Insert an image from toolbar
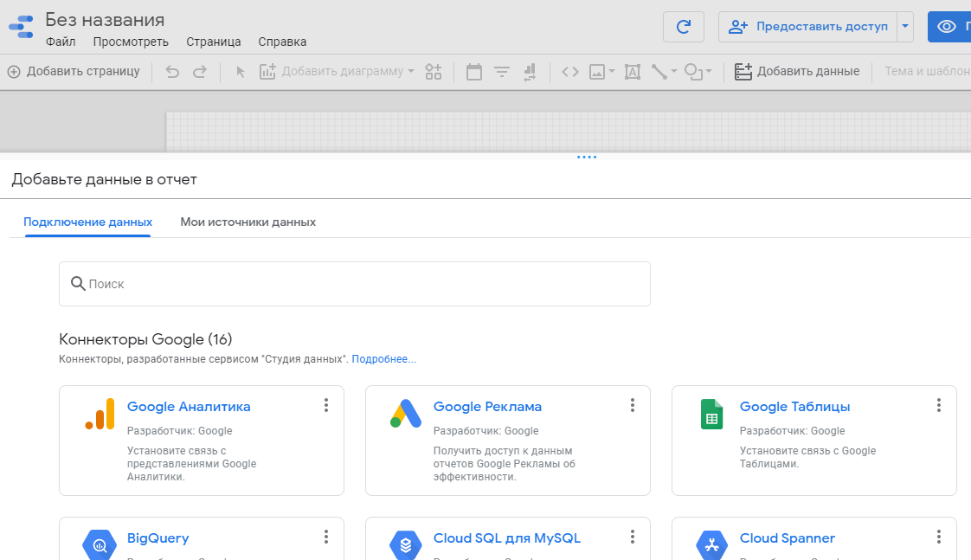Image resolution: width=971 pixels, height=560 pixels. click(597, 72)
